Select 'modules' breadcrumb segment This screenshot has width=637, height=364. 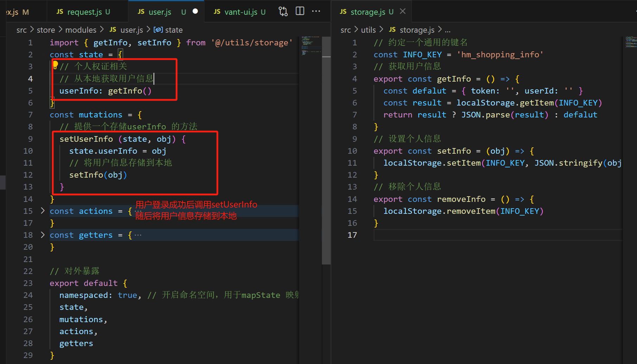coord(81,30)
